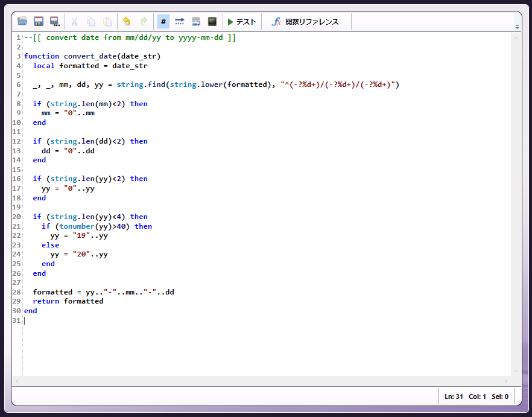Save the script using the floppy icon

pyautogui.click(x=39, y=21)
